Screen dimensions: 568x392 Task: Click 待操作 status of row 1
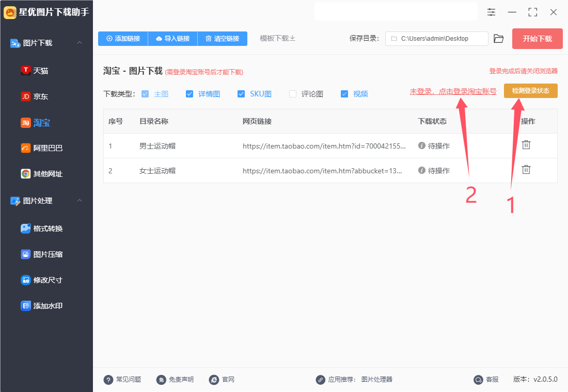pyautogui.click(x=434, y=146)
